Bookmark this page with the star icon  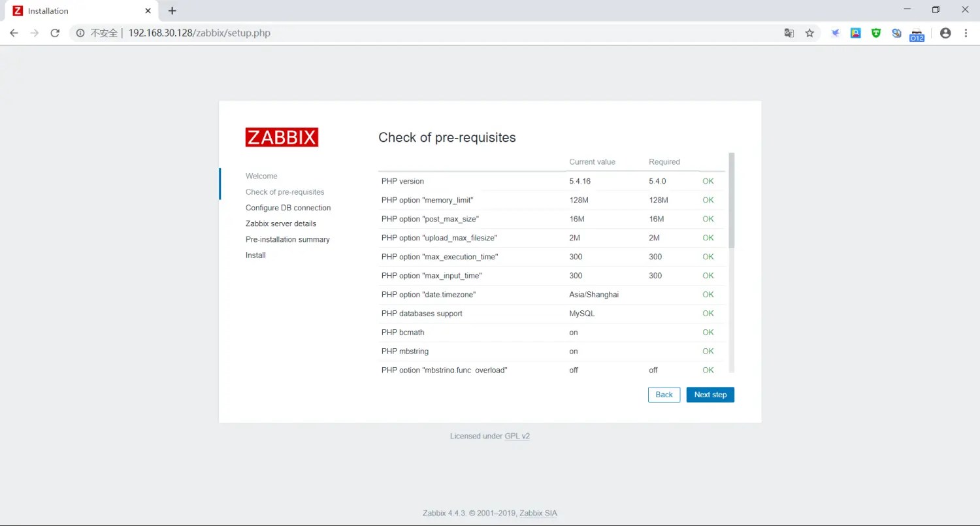click(809, 33)
